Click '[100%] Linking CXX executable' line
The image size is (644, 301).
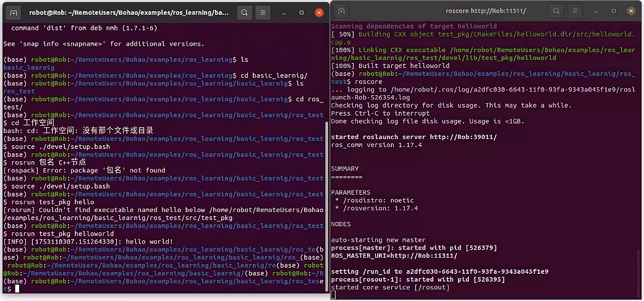(483, 54)
